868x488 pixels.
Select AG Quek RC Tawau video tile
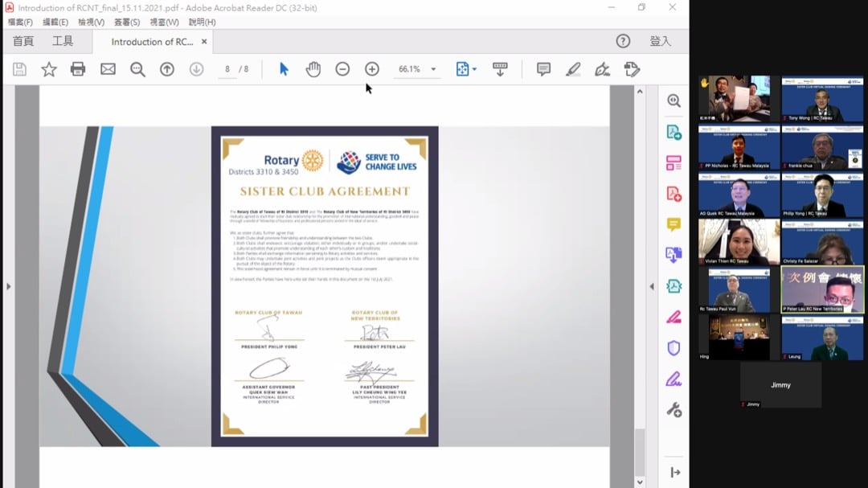tap(739, 195)
